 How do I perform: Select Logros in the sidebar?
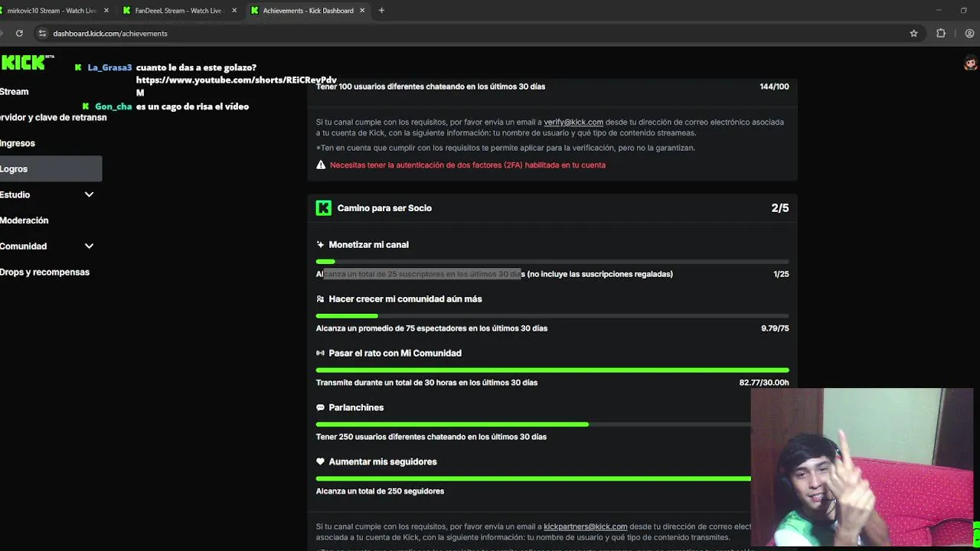[51, 169]
